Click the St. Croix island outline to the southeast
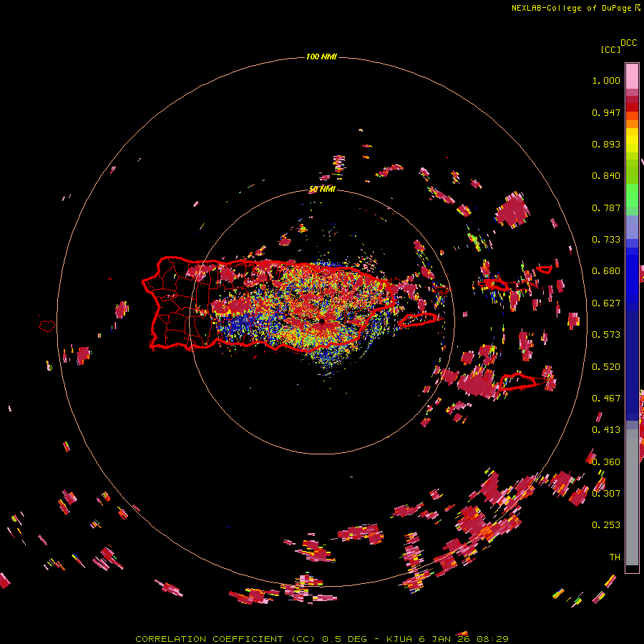The width and height of the screenshot is (644, 644). tap(518, 381)
